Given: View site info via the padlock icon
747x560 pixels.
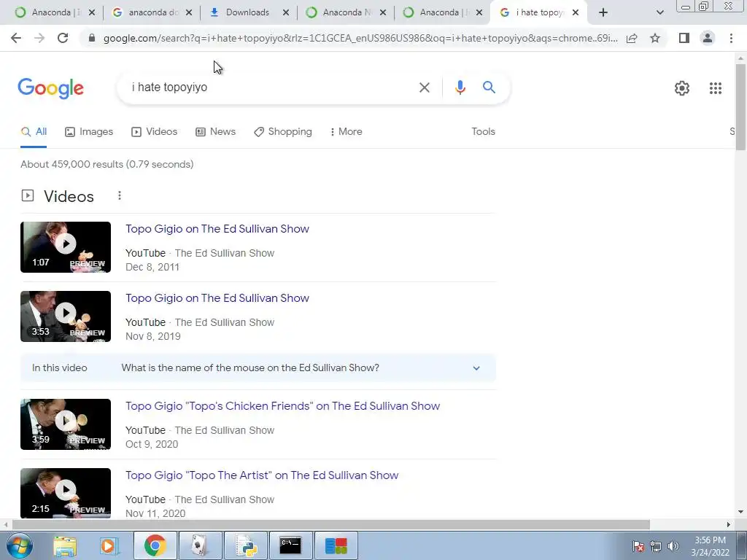Looking at the screenshot, I should [x=92, y=38].
